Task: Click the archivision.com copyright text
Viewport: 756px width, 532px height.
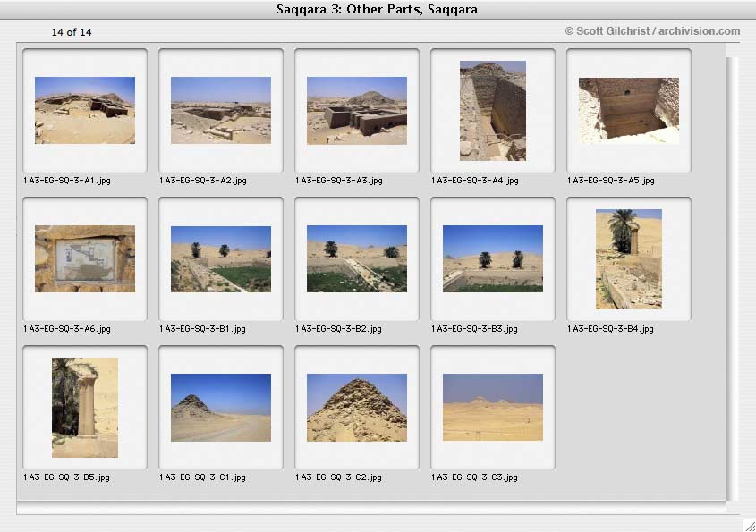Action: [652, 30]
